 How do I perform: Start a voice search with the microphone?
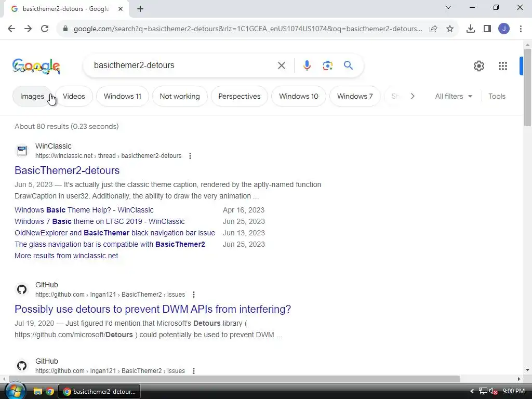pos(307,65)
